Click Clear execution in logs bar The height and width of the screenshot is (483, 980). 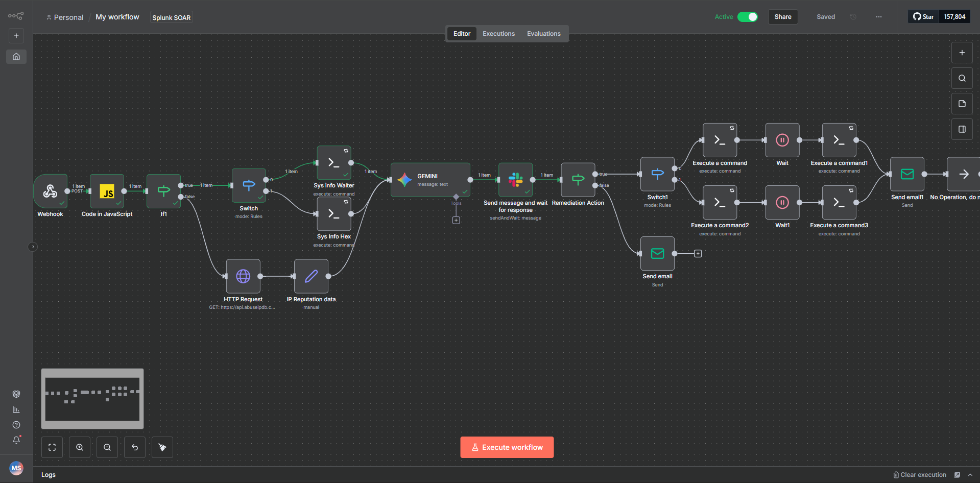919,475
